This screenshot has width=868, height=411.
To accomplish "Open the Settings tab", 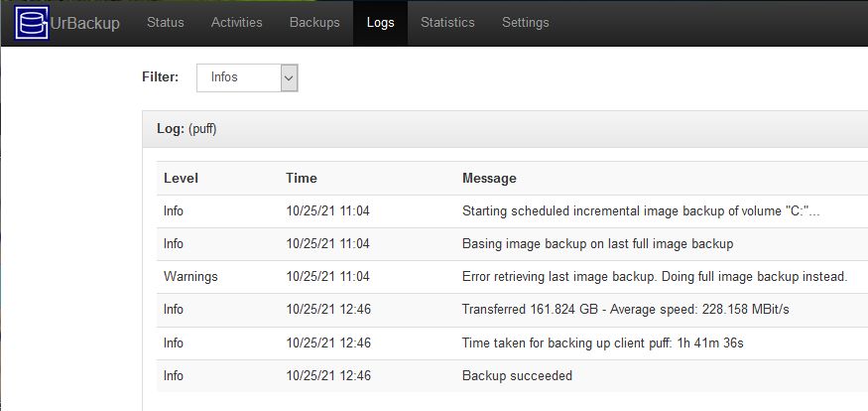I will tap(526, 23).
